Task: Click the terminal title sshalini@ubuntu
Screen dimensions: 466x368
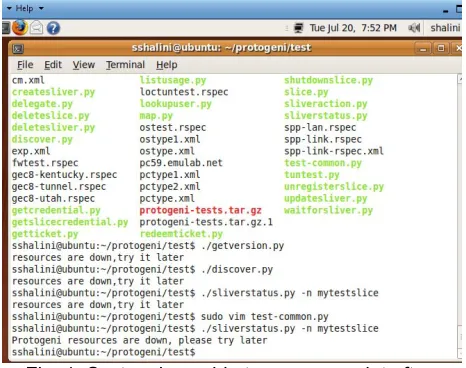Action: (221, 48)
